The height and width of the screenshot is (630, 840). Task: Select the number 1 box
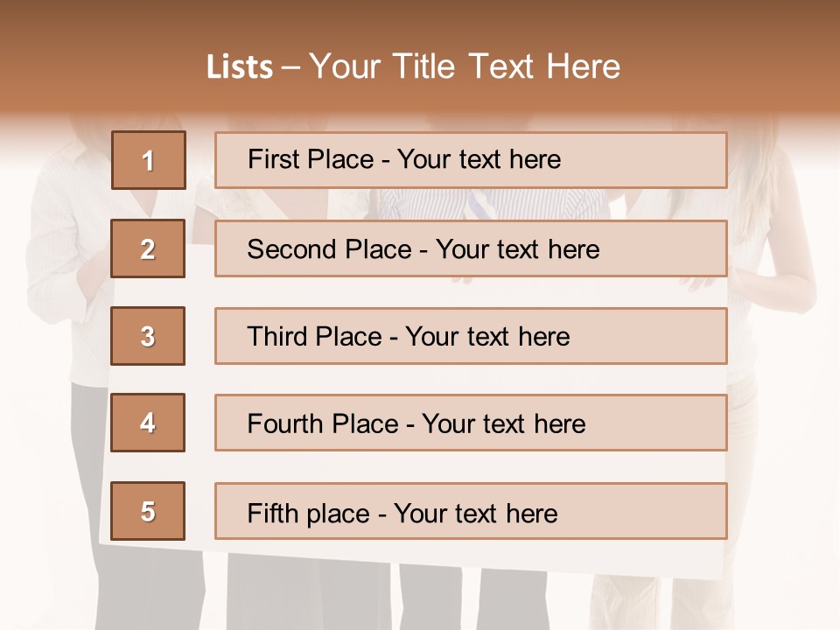click(149, 160)
